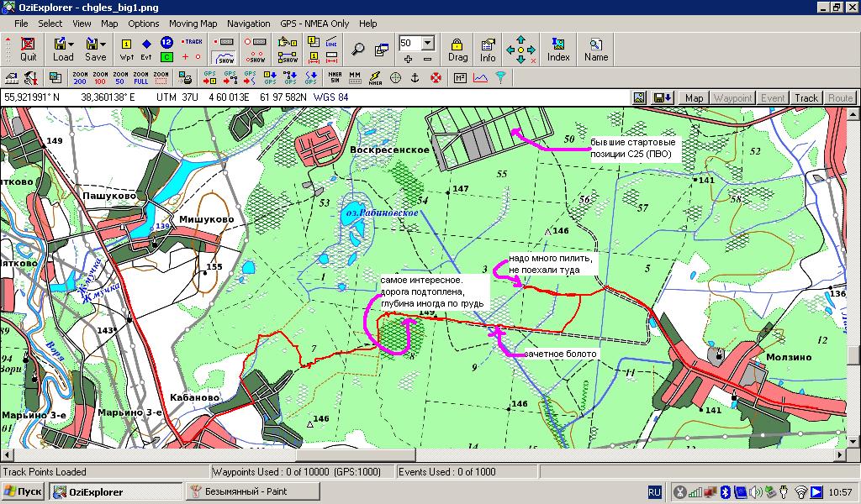Click the Map button on coordinate bar

[694, 98]
